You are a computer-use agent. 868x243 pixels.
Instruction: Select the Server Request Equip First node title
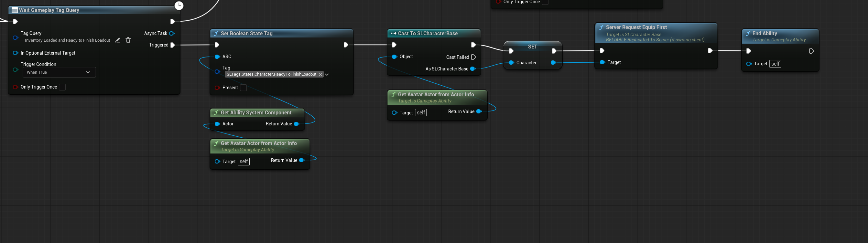pos(636,27)
